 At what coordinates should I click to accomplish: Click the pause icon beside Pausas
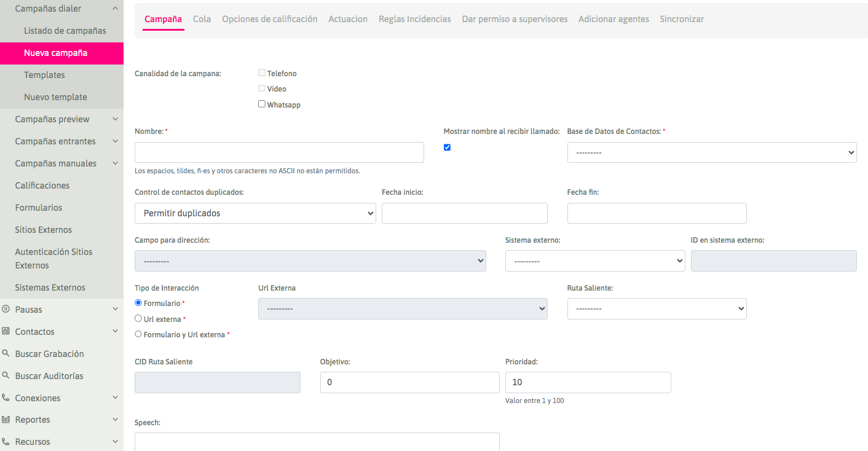click(x=6, y=310)
